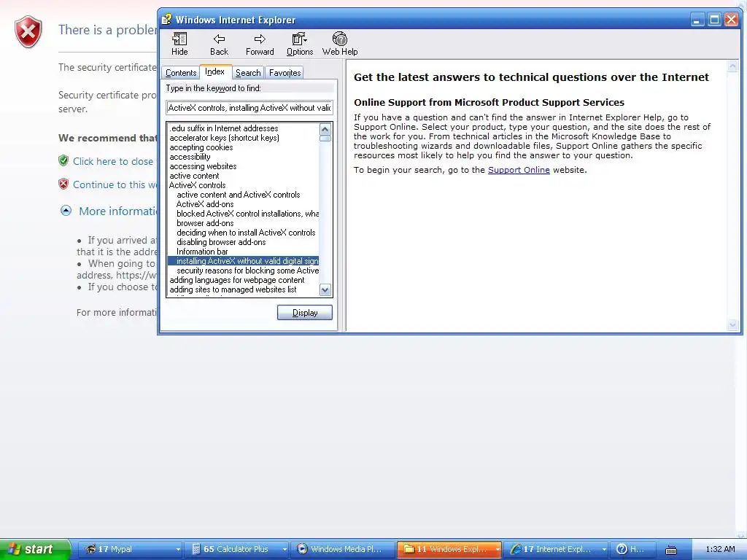This screenshot has width=747, height=560.
Task: Click green shield icon beside close link
Action: click(x=63, y=160)
